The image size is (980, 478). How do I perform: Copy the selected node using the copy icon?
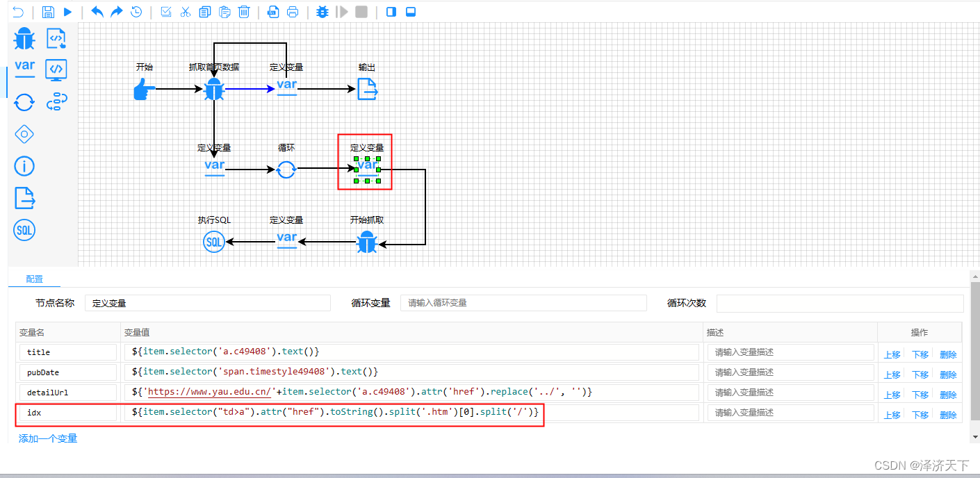tap(204, 12)
